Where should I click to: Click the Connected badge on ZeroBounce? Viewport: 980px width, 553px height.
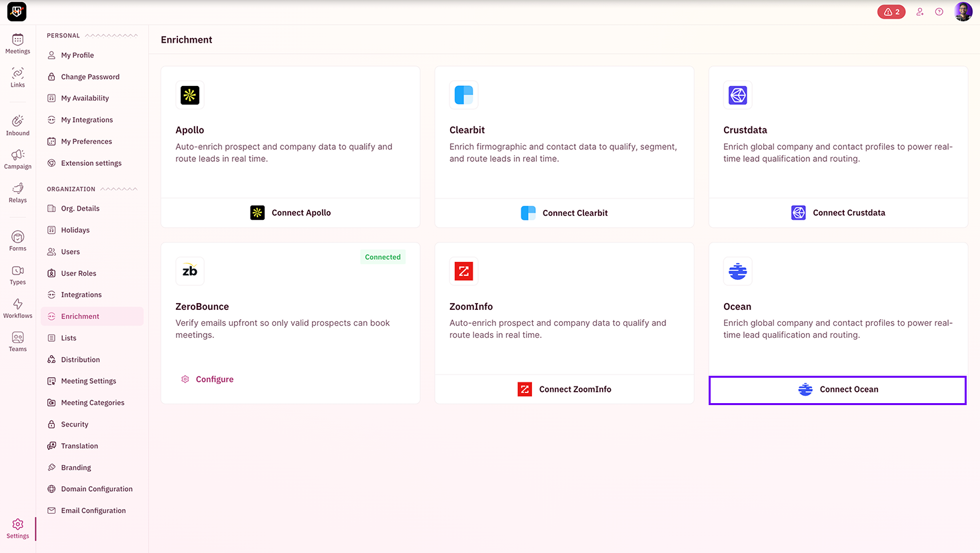(x=383, y=257)
